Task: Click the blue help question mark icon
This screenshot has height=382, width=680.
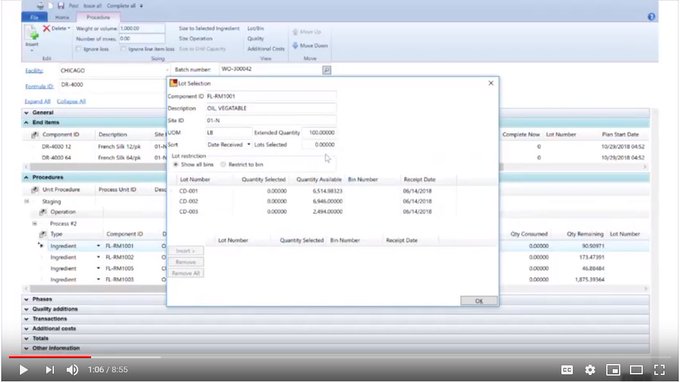Action: (651, 17)
